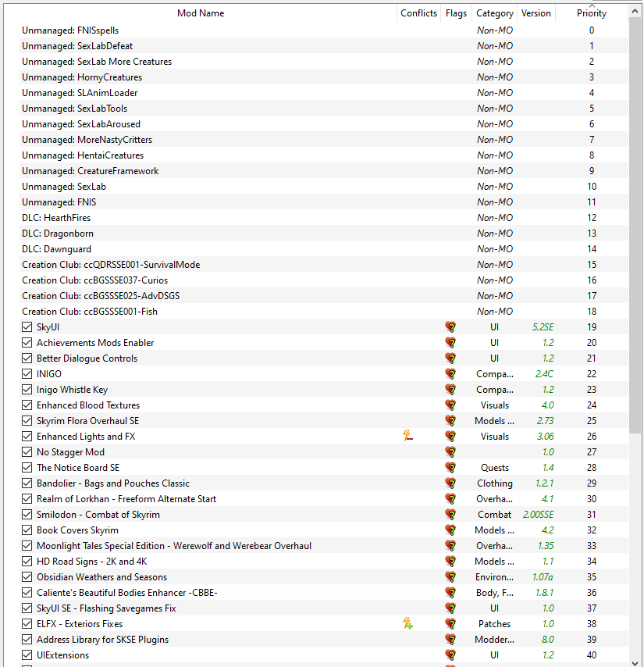Select the Unmanaged: FNISspells row
This screenshot has height=667, width=644.
[324, 30]
